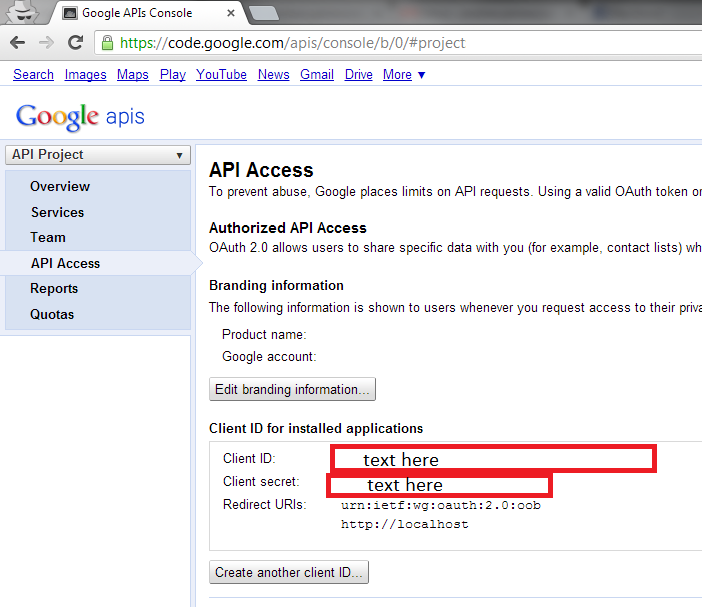Open the Team sidebar item
Image resolution: width=706 pixels, height=610 pixels.
coord(48,238)
